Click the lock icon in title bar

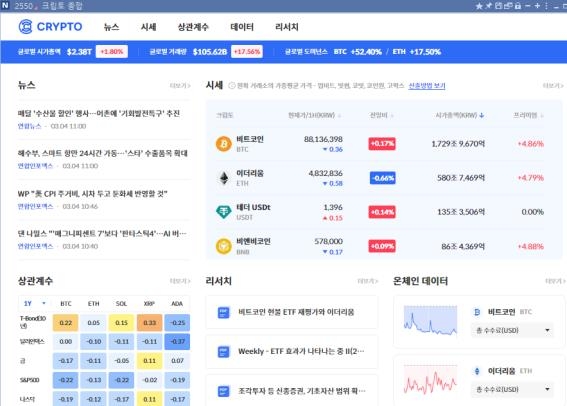pos(518,6)
